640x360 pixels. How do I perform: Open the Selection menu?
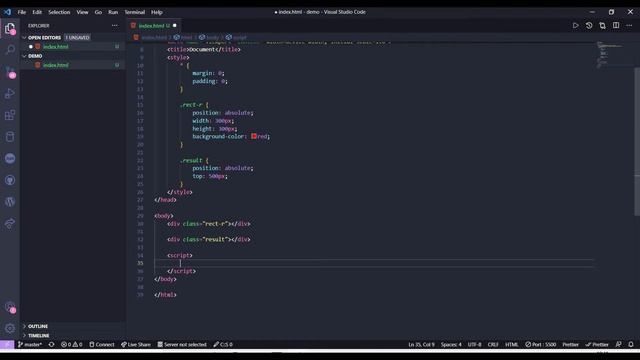click(x=59, y=12)
